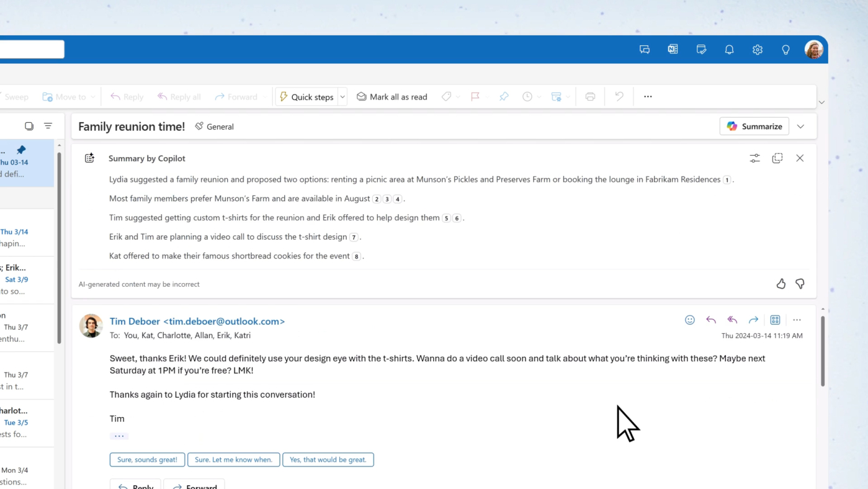The height and width of the screenshot is (489, 868).
Task: Open the settings gear in header
Action: coord(758,50)
